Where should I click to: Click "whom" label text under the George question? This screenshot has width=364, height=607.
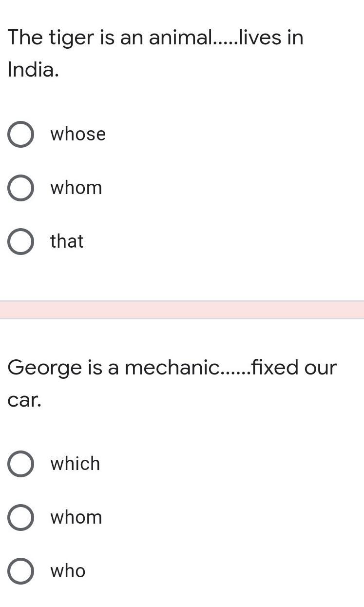tap(76, 517)
